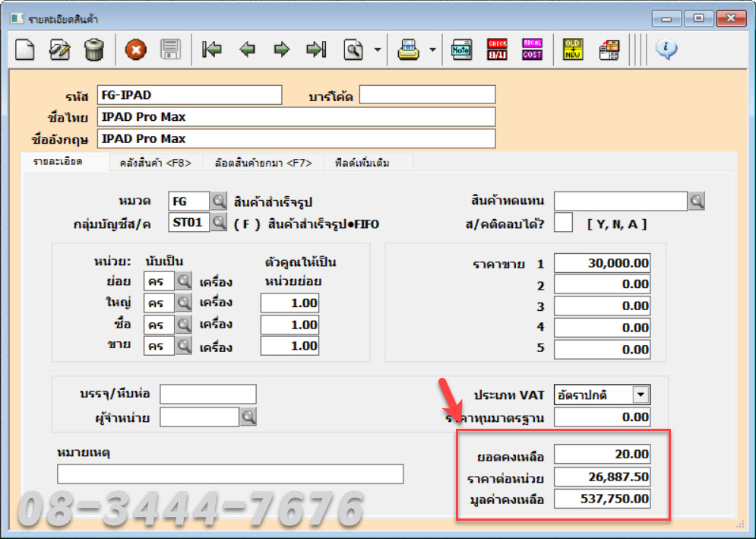Image resolution: width=756 pixels, height=539 pixels.
Task: Click the ใหญ่ unit multiplier field
Action: click(289, 303)
